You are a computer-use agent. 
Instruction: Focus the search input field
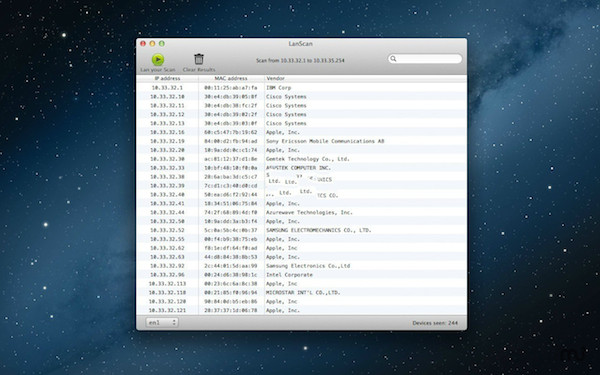(425, 59)
